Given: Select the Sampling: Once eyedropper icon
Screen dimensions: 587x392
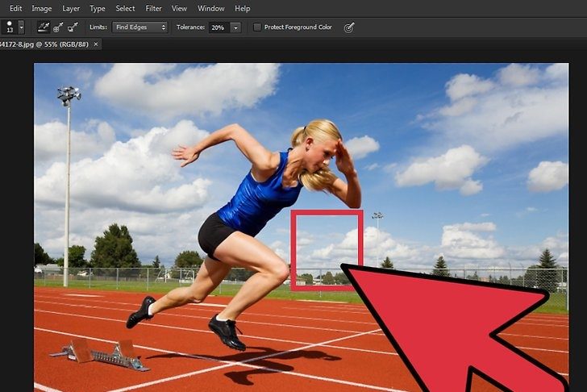Looking at the screenshot, I should tap(57, 27).
